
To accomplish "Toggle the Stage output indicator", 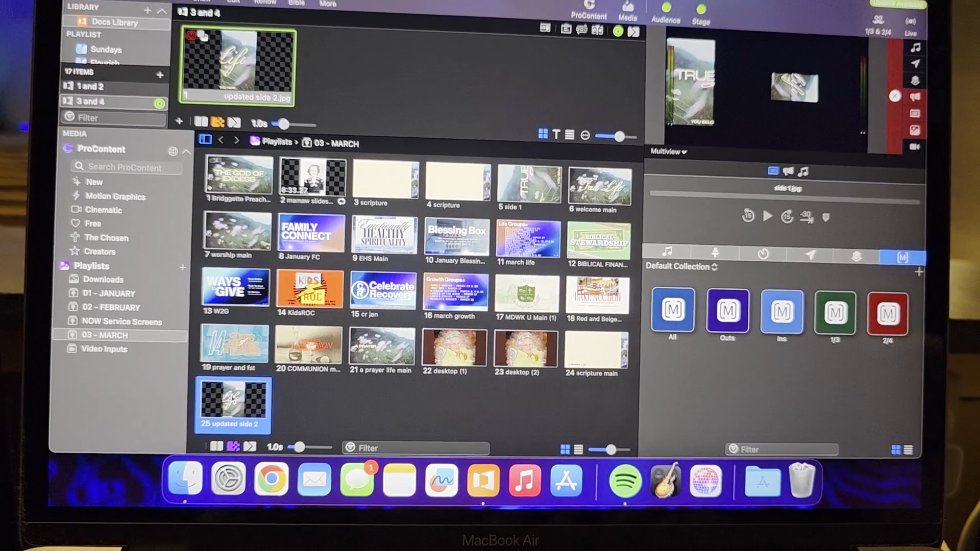I will [701, 10].
